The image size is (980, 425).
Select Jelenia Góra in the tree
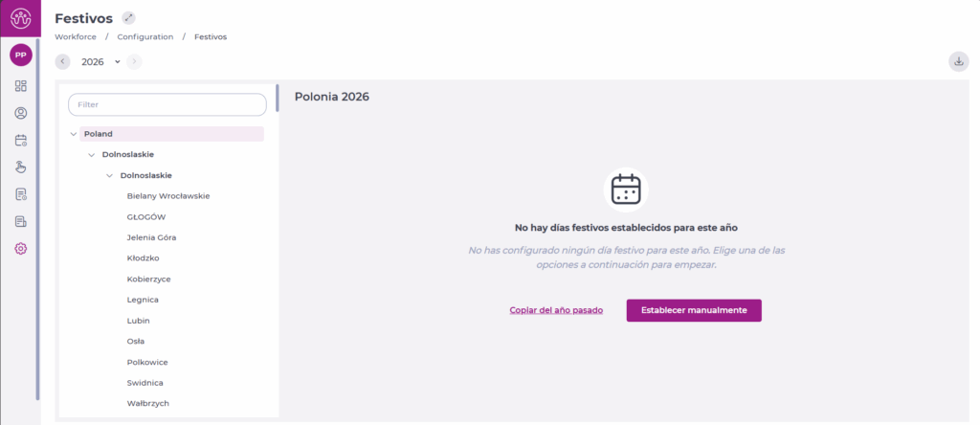tap(151, 237)
